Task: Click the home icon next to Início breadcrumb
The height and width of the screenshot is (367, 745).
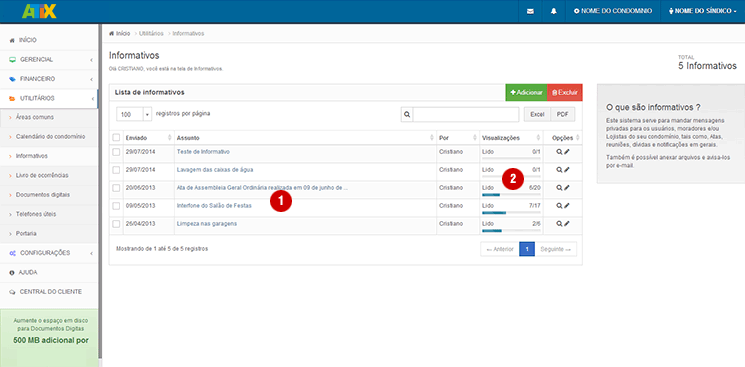Action: pyautogui.click(x=112, y=33)
